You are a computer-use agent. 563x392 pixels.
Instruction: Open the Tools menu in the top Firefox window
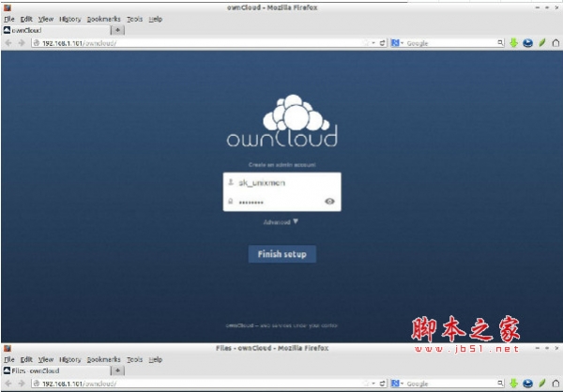[x=134, y=19]
